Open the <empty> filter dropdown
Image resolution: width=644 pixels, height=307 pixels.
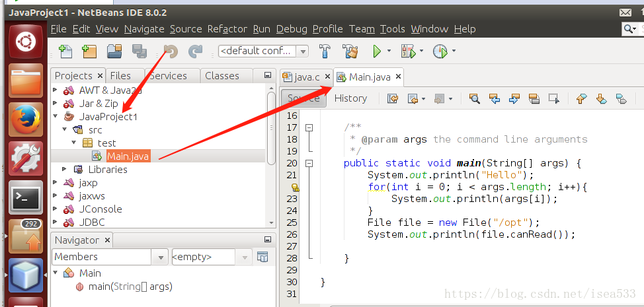pos(245,257)
